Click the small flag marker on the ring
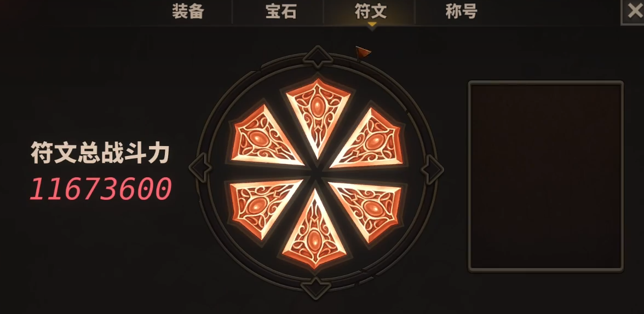 (x=363, y=54)
